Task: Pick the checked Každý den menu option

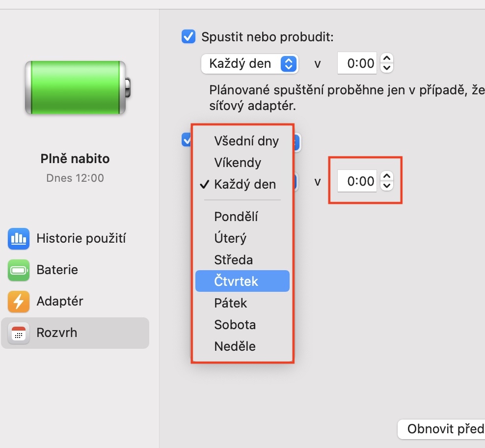Action: click(x=245, y=185)
